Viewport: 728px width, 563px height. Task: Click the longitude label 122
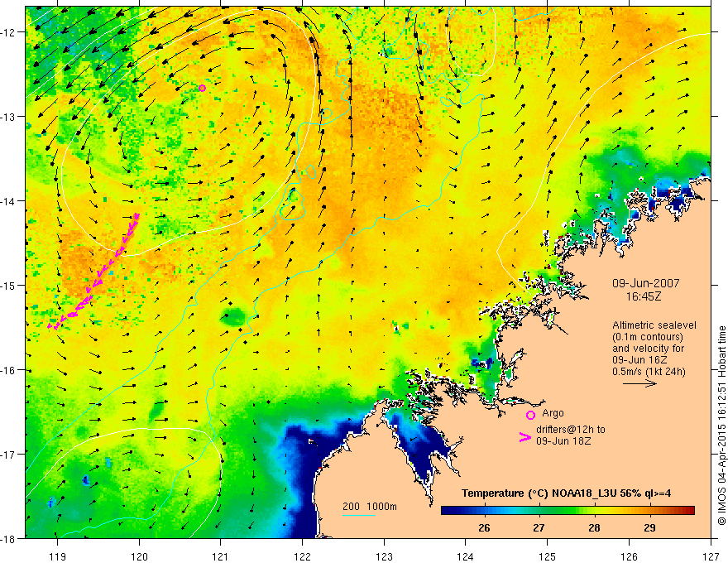coord(302,556)
